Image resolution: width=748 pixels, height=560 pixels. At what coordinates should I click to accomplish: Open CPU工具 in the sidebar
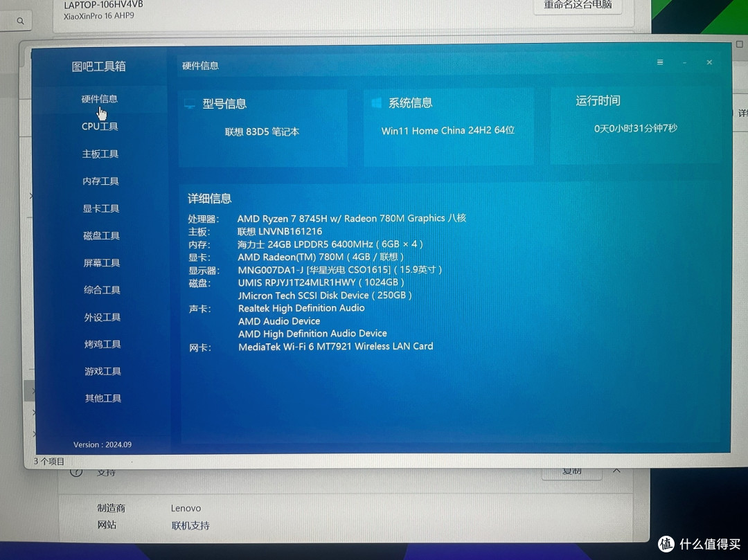[100, 126]
